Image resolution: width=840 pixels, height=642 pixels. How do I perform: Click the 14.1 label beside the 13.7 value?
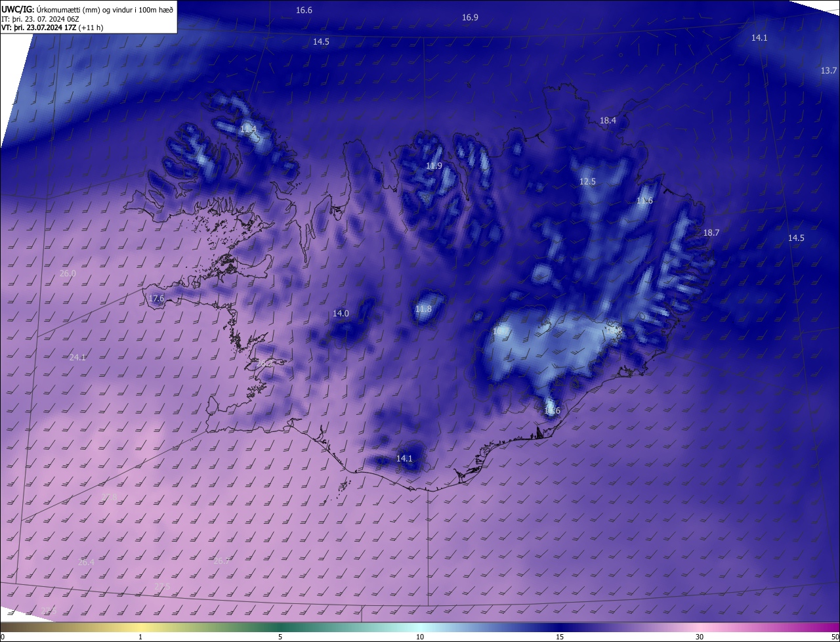(759, 38)
